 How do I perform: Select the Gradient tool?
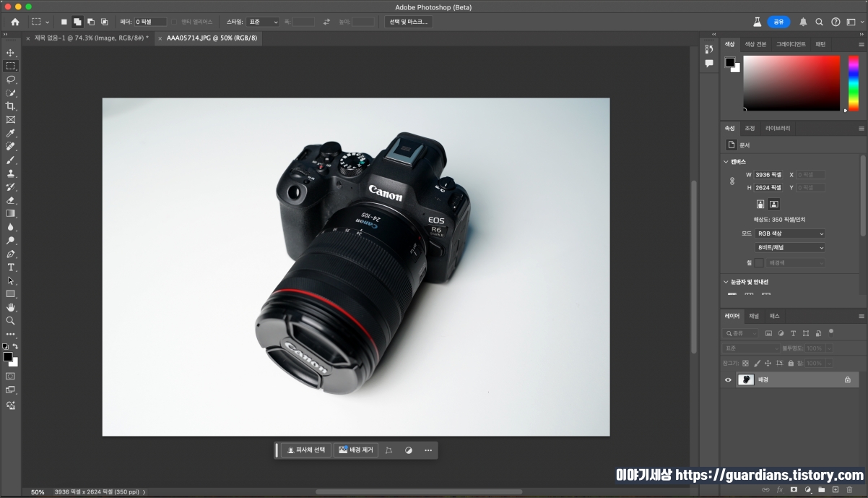[x=11, y=213]
